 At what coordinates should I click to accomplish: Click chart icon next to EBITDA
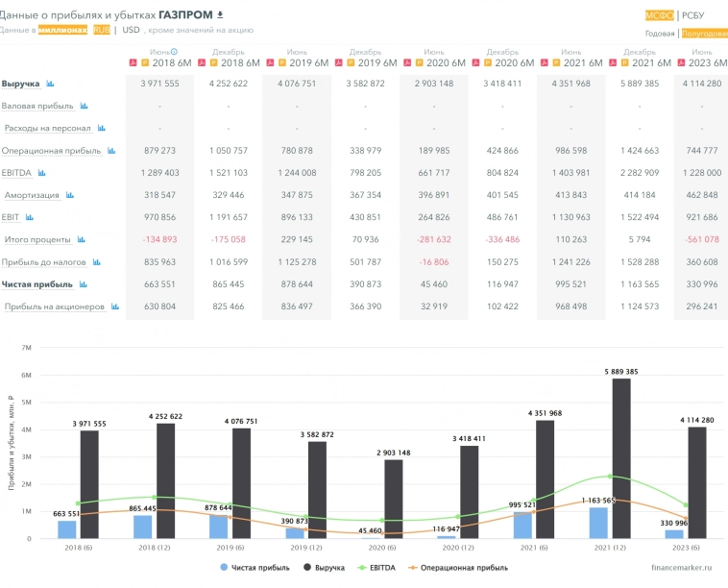pos(46,173)
